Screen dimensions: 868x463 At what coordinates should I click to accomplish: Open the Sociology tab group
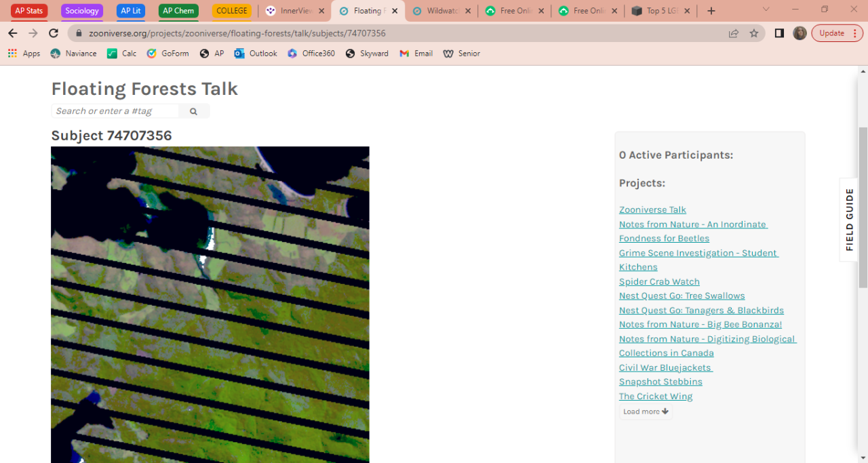82,11
